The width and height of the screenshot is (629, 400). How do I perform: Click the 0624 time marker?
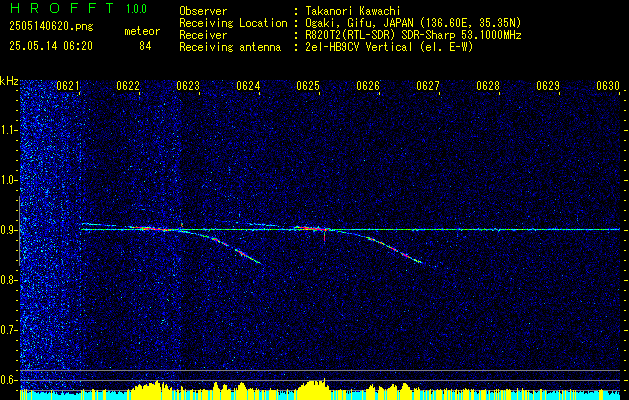point(248,85)
